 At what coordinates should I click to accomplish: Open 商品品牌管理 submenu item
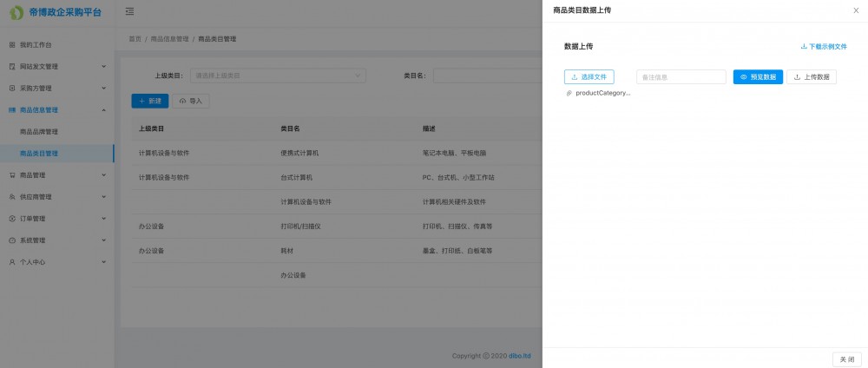[x=57, y=132]
